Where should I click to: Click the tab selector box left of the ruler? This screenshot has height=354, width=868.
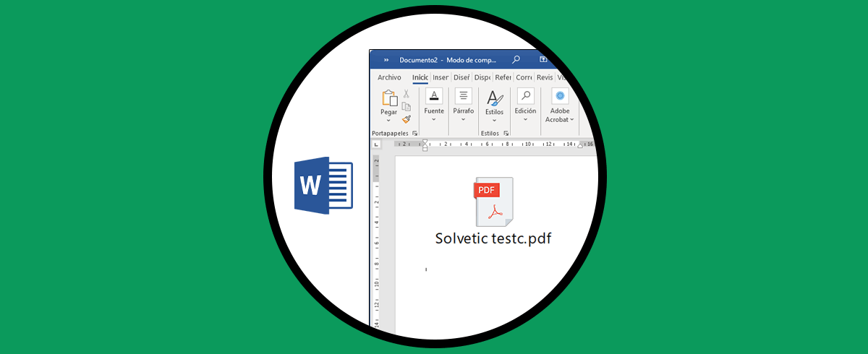[x=376, y=144]
